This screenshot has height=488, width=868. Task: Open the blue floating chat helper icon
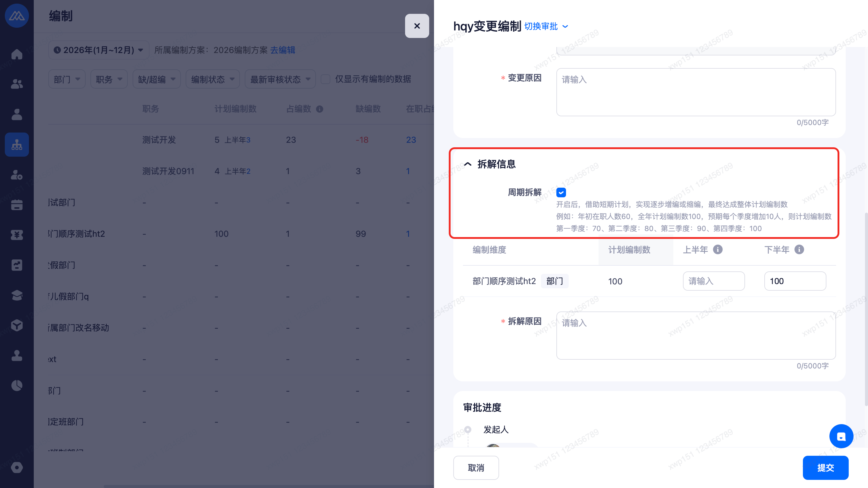(841, 436)
